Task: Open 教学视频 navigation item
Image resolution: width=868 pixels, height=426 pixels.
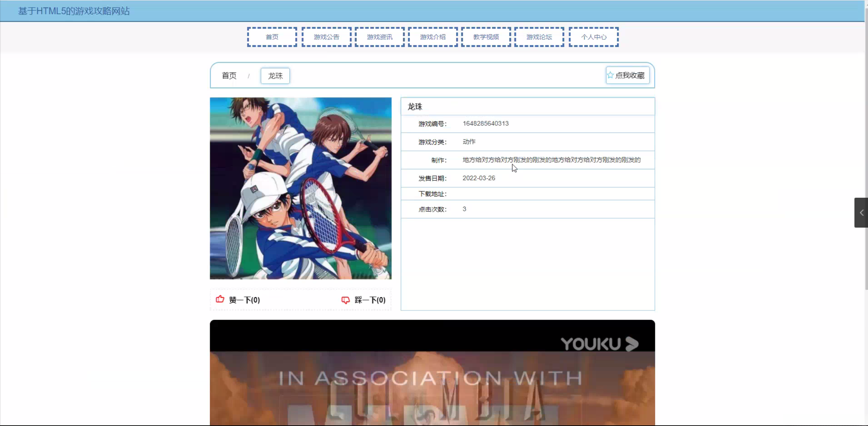Action: [x=486, y=37]
